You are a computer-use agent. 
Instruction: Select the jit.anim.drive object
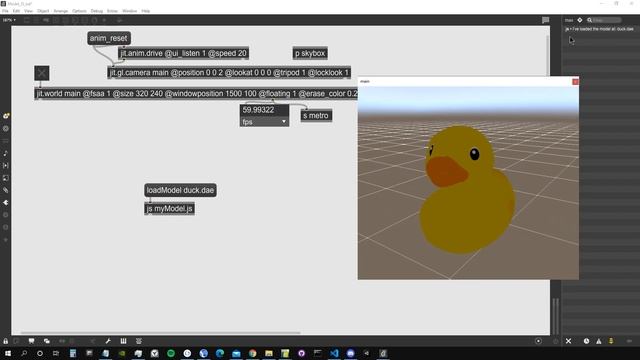(183, 53)
